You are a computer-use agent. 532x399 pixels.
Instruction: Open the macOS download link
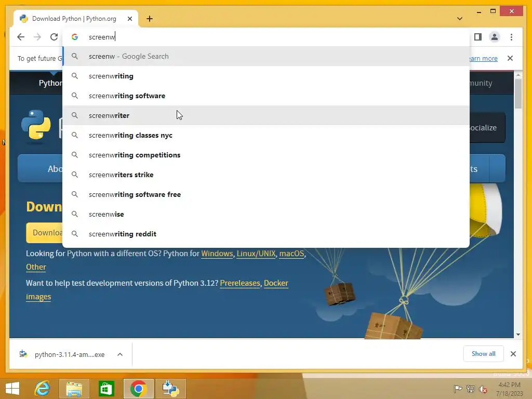point(291,254)
